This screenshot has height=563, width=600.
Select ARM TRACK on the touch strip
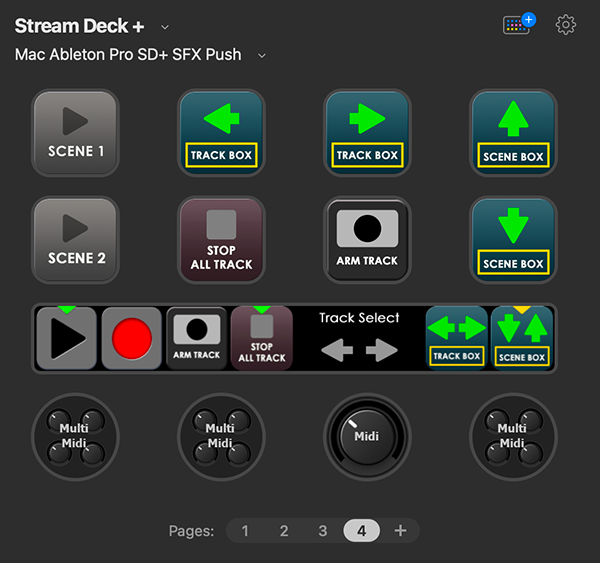click(x=197, y=338)
